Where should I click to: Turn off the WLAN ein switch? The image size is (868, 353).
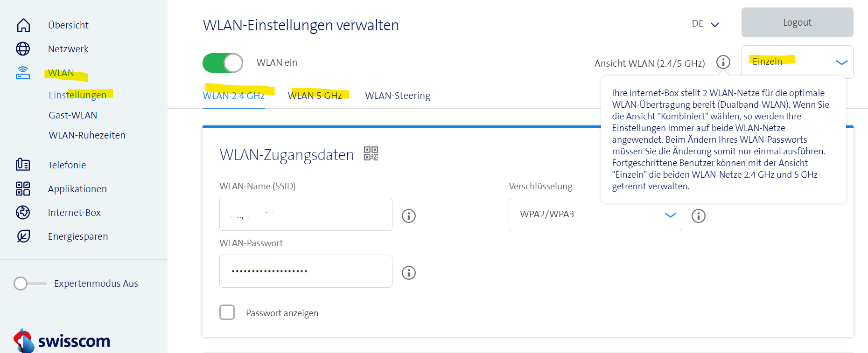[223, 63]
